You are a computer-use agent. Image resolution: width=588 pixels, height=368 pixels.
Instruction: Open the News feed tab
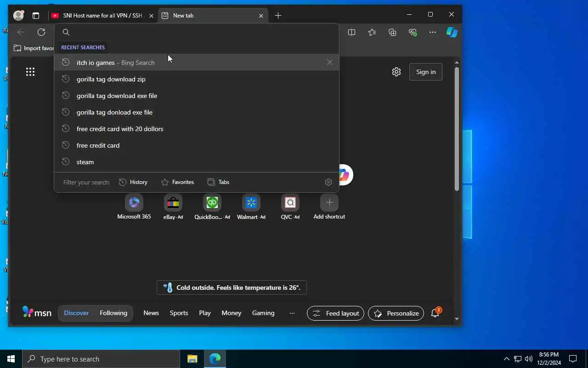pos(151,313)
